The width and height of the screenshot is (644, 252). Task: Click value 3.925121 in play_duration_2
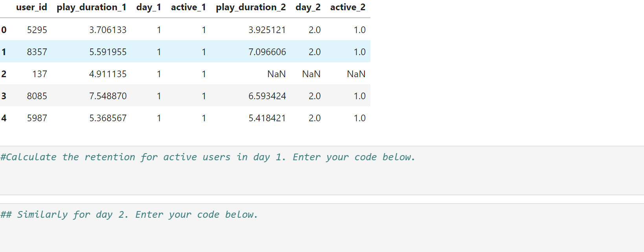267,30
